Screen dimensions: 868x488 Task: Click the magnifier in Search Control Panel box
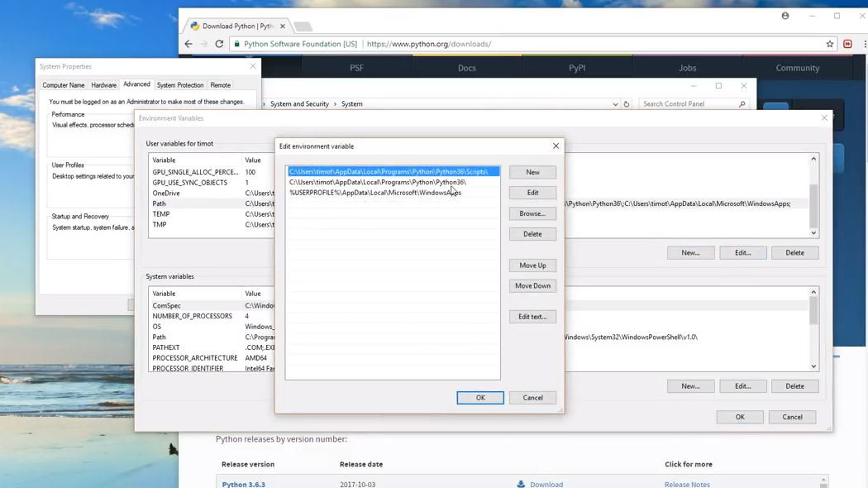click(x=742, y=103)
